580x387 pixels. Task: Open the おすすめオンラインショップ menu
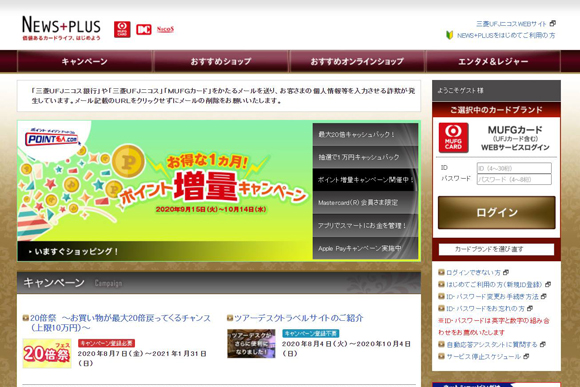[x=357, y=61]
